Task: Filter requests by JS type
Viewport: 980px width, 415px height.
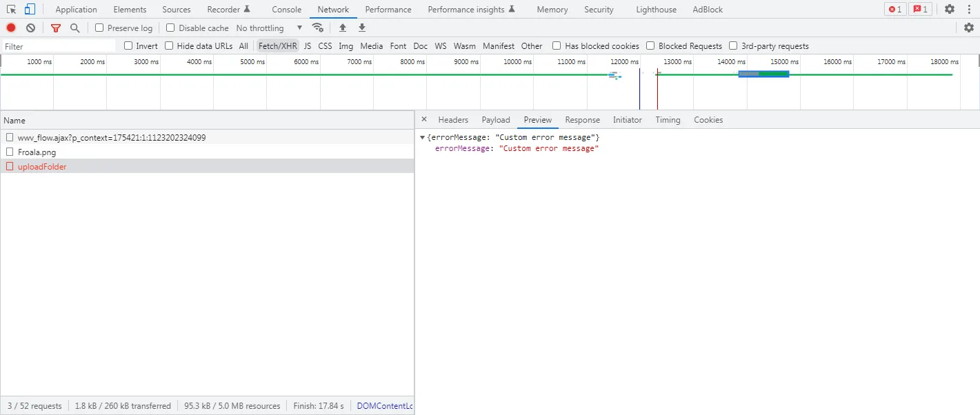Action: pyautogui.click(x=308, y=45)
